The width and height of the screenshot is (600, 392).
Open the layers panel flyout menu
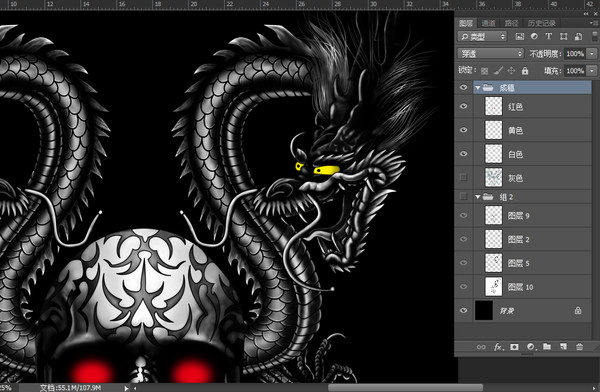[x=594, y=23]
